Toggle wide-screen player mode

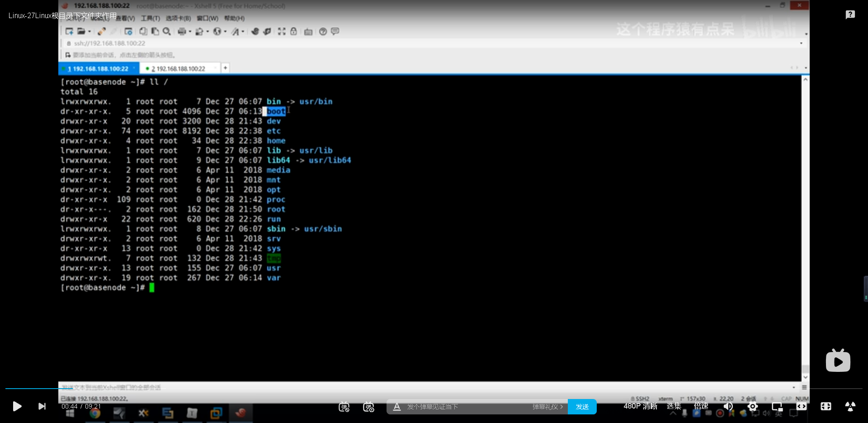[x=802, y=406]
